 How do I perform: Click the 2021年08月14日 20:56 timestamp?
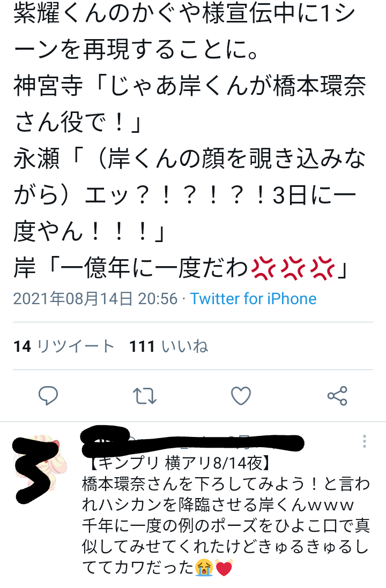pyautogui.click(x=95, y=299)
